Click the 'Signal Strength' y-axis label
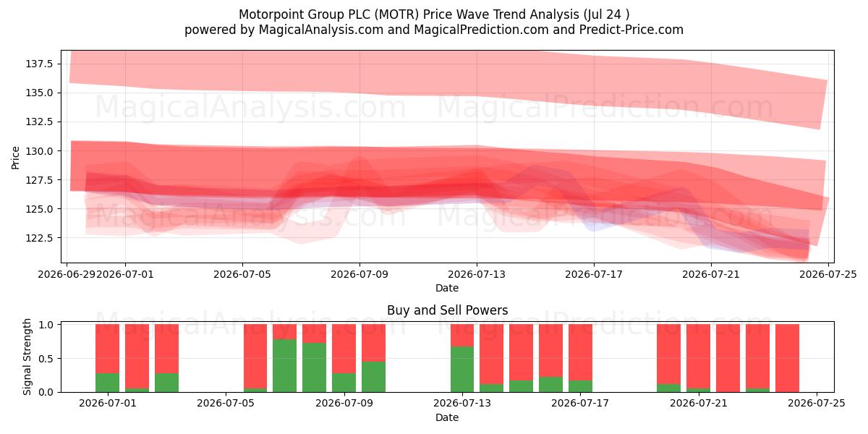The width and height of the screenshot is (868, 434). click(x=27, y=357)
